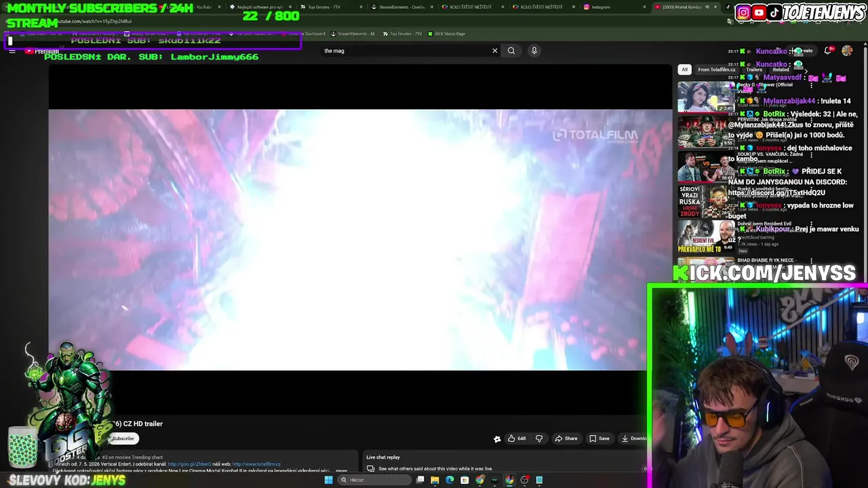868x488 pixels.
Task: Click the Share button under the video
Action: pyautogui.click(x=566, y=439)
